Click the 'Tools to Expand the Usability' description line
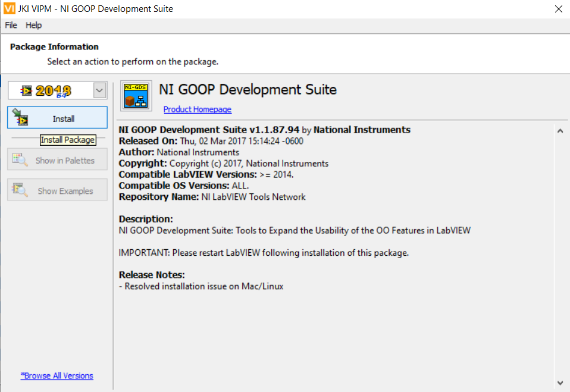 click(295, 230)
